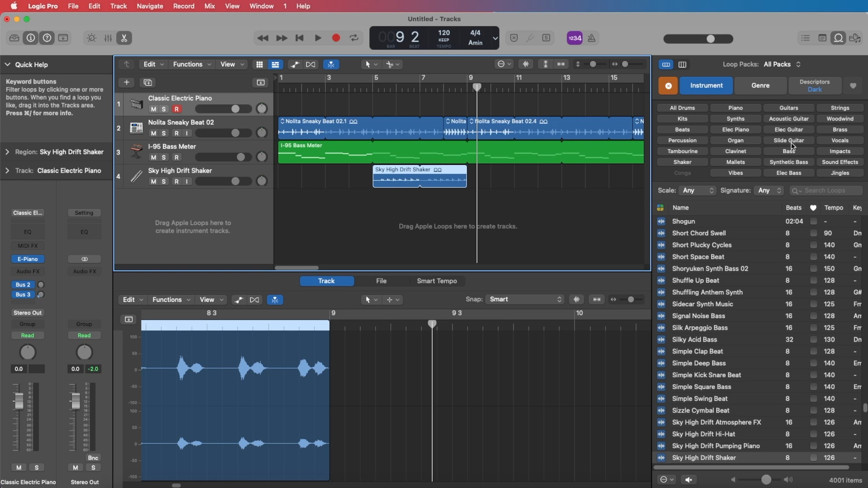Toggle the Quick Help button
The image size is (868, 488).
coord(47,38)
